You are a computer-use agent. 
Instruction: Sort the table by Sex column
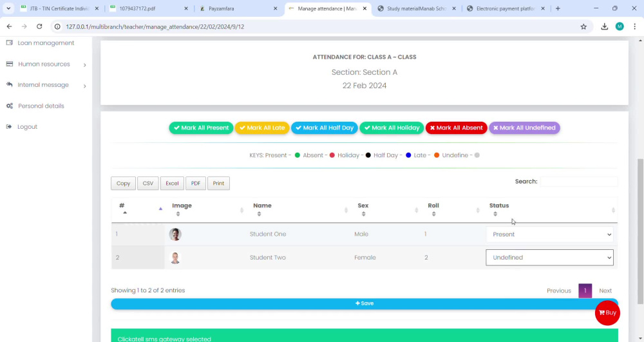(385, 209)
